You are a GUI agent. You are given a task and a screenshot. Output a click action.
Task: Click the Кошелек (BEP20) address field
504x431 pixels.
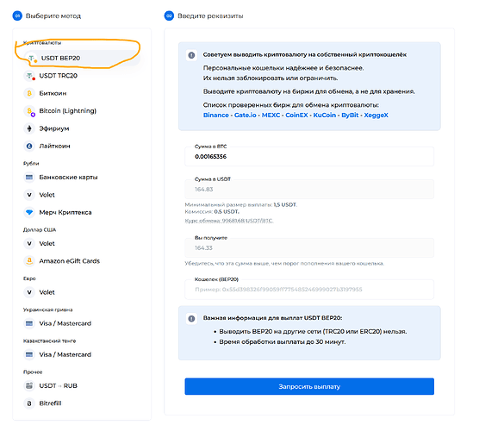309,290
